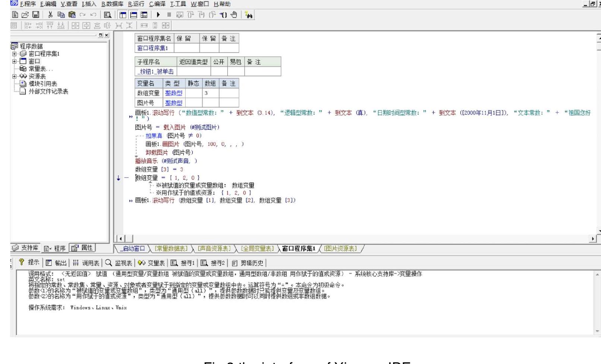Viewport: 601px width, 364px height.
Task: Click the 如果真 statement in code
Action: (154, 136)
